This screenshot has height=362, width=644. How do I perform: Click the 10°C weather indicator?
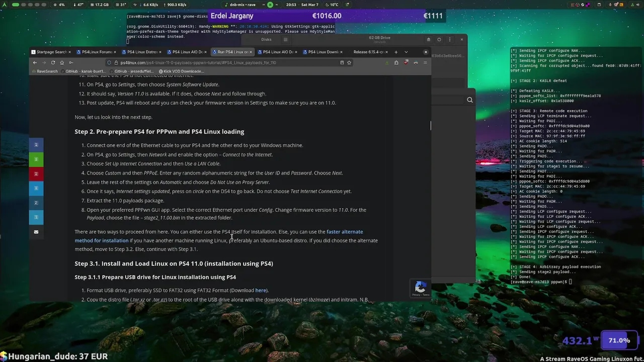pyautogui.click(x=332, y=5)
